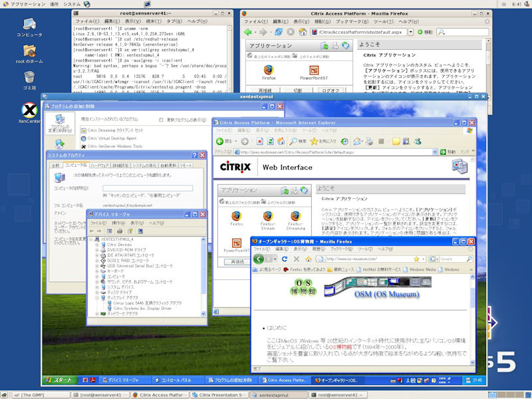532x399 pixels.
Task: Launch PowerPoint97 in Citrix Access Platform Firefox window
Action: (x=313, y=72)
